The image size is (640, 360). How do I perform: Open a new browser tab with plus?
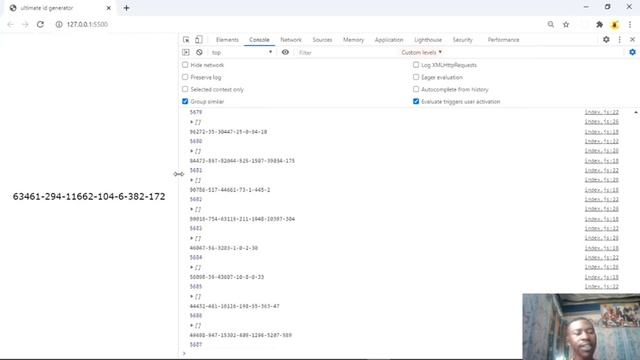coord(127,8)
